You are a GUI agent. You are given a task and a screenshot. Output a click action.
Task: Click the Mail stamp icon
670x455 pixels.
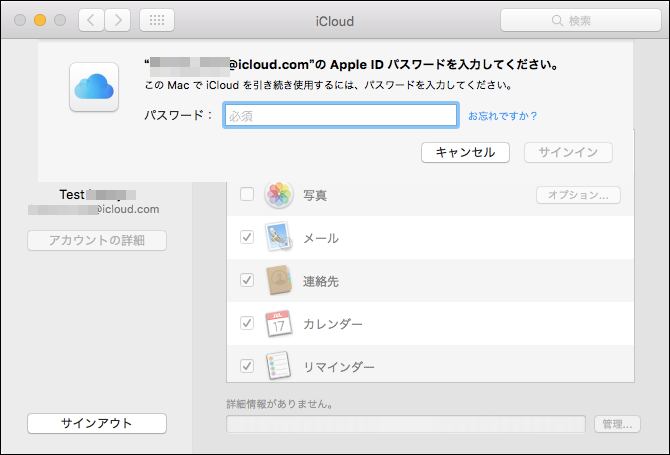pos(279,237)
